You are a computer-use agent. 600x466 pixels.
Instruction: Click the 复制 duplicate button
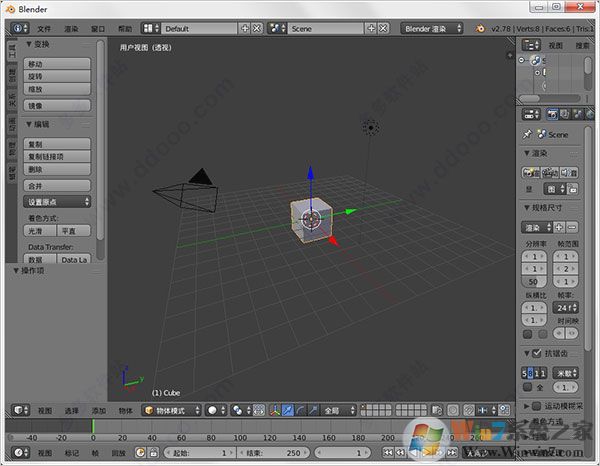click(57, 144)
